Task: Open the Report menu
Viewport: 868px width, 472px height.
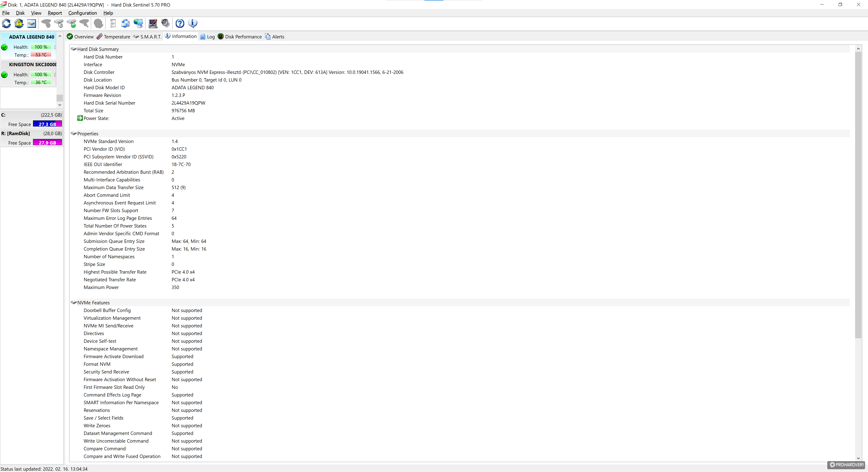Action: (x=55, y=13)
